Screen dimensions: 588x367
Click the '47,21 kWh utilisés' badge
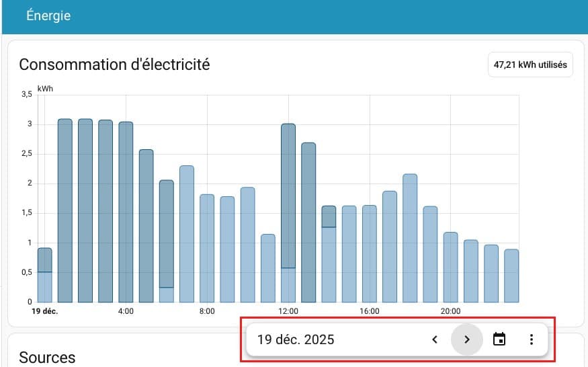(x=530, y=65)
